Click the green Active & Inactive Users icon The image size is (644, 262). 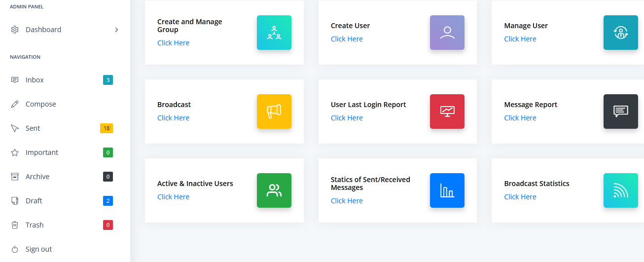(x=274, y=190)
